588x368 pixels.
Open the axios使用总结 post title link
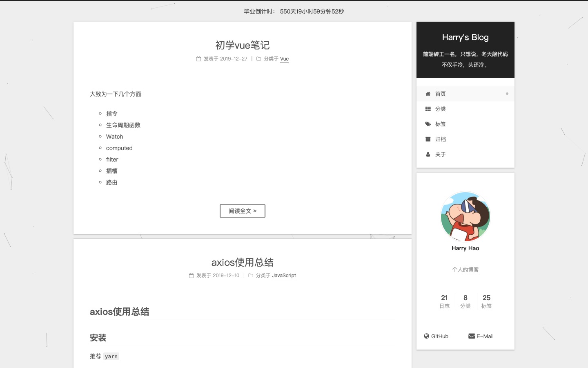pyautogui.click(x=243, y=262)
